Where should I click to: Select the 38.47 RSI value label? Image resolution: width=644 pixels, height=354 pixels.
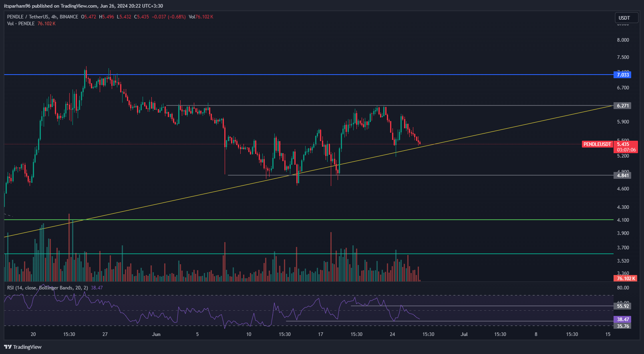coord(622,320)
